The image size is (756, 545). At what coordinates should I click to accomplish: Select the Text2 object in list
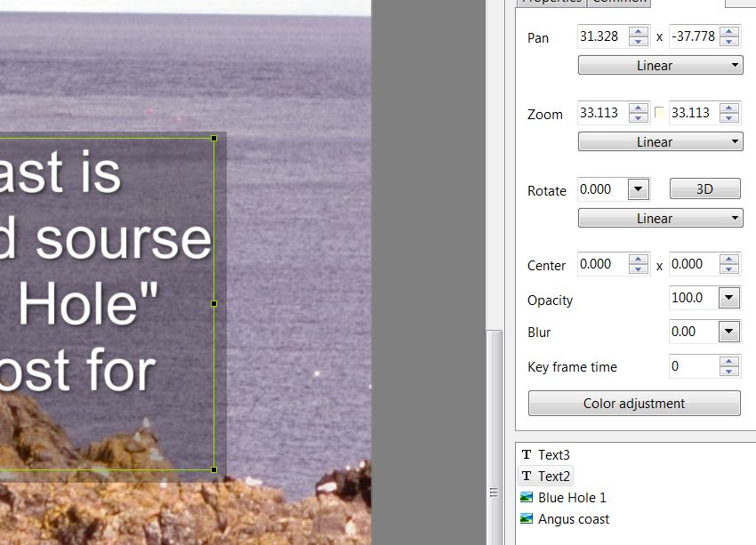coord(546,476)
